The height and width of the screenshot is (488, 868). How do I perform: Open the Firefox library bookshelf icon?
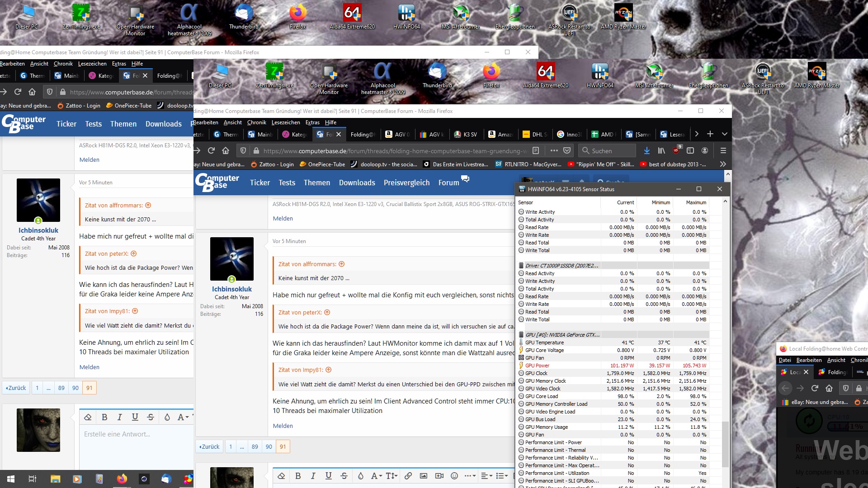(x=661, y=150)
